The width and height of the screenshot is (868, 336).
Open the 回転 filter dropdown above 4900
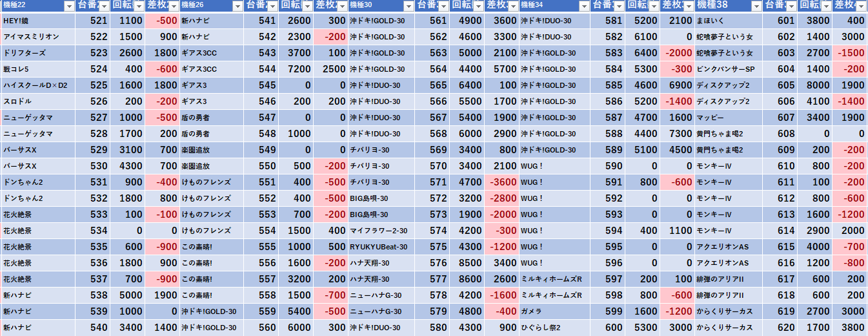(478, 6)
